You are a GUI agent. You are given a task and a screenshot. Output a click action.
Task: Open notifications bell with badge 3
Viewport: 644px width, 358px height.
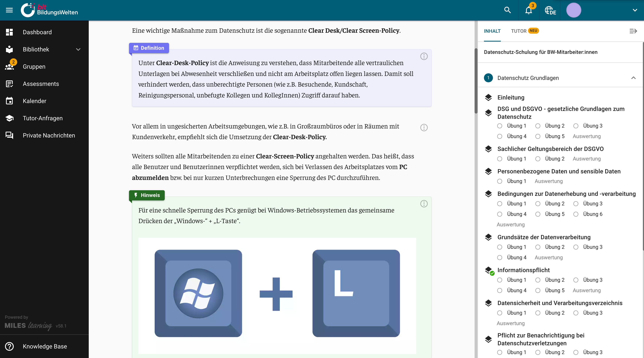pos(528,10)
